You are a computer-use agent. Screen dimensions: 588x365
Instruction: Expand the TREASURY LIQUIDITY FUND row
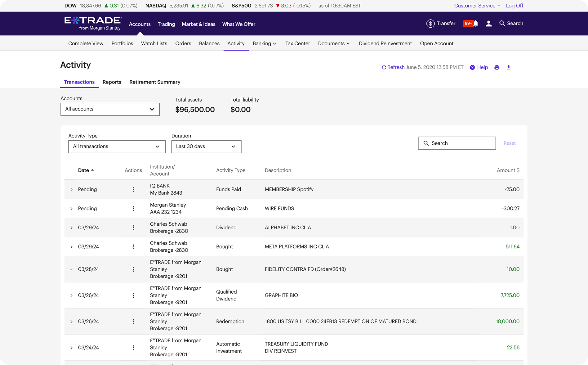(x=71, y=348)
